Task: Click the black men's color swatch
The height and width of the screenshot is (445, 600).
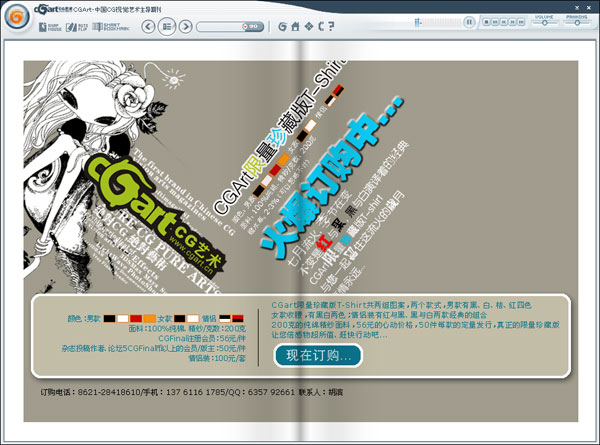Action: point(109,318)
